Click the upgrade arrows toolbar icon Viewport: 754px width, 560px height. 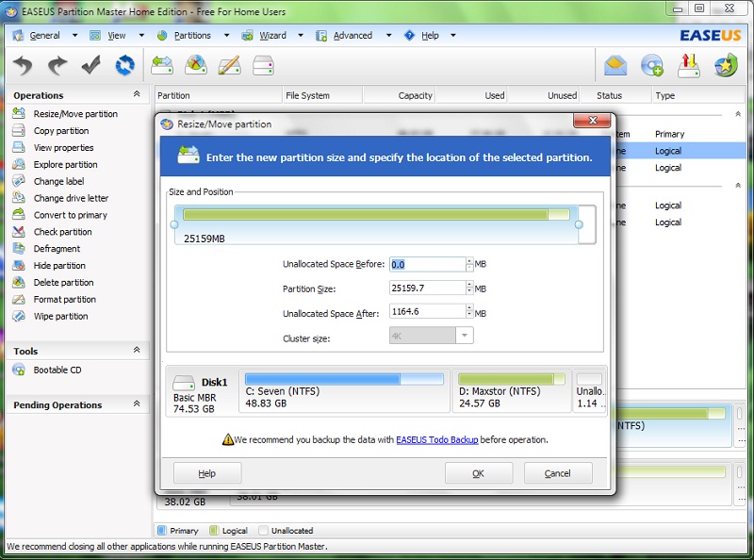[688, 65]
